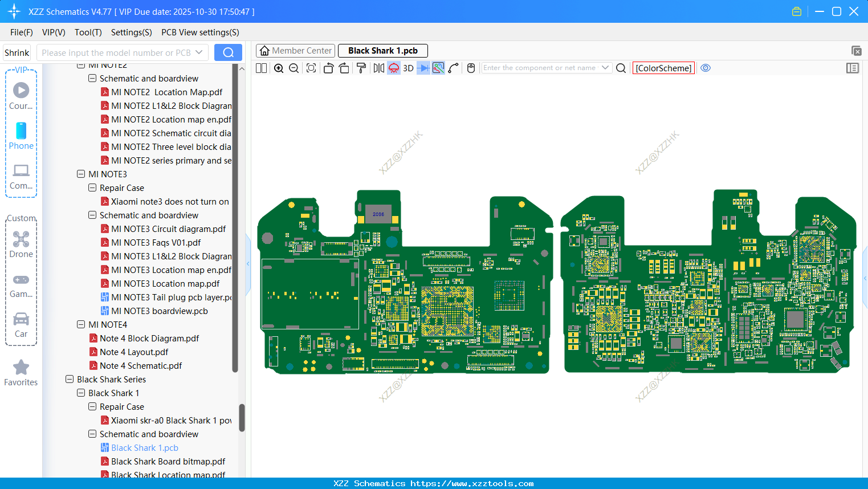Collapse the Black Shark Series node

tap(70, 380)
